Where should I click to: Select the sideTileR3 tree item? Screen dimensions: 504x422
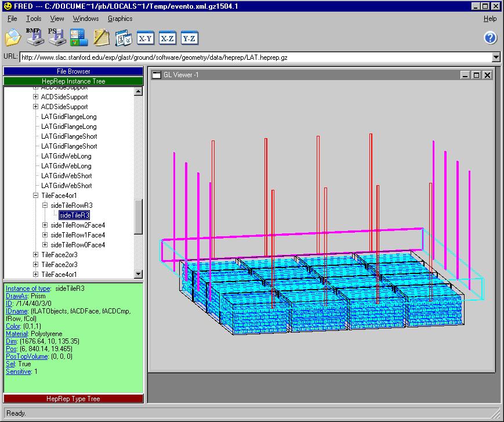tap(74, 215)
